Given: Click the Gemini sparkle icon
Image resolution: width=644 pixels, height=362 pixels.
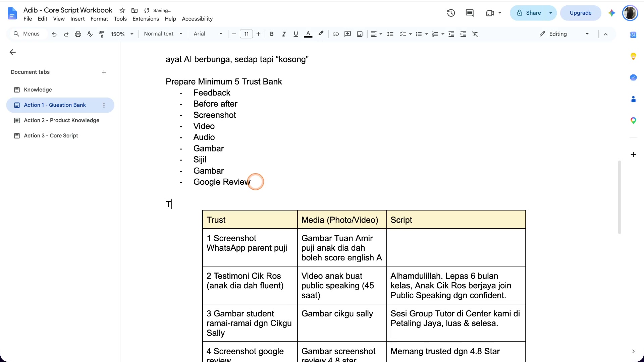Looking at the screenshot, I should [612, 13].
